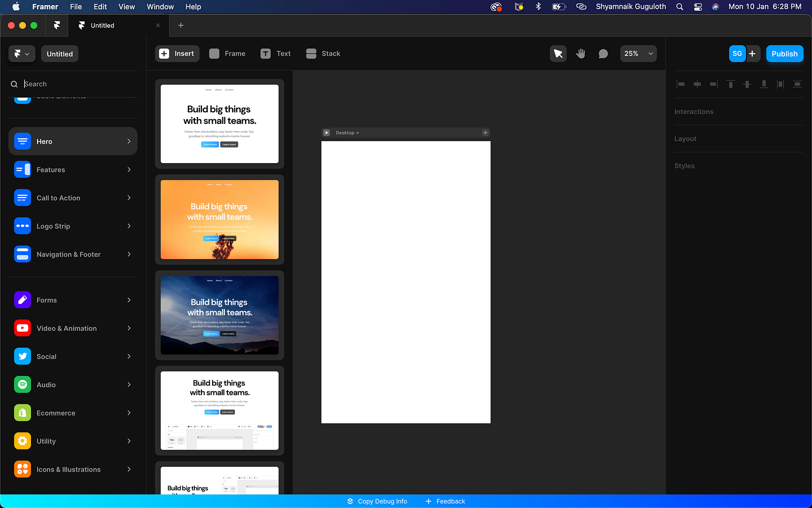This screenshot has width=812, height=508.
Task: Open the Desktop breakpoint dropdown
Action: pyautogui.click(x=348, y=133)
